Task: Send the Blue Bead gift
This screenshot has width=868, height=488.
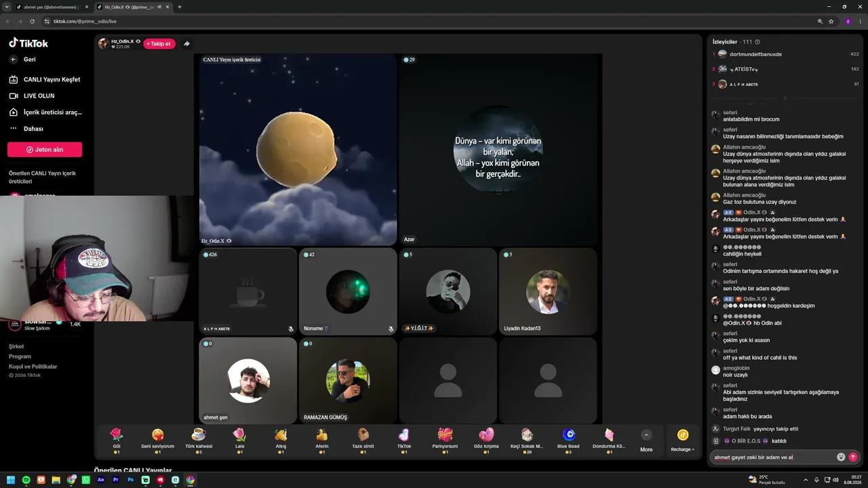Action: tap(568, 440)
